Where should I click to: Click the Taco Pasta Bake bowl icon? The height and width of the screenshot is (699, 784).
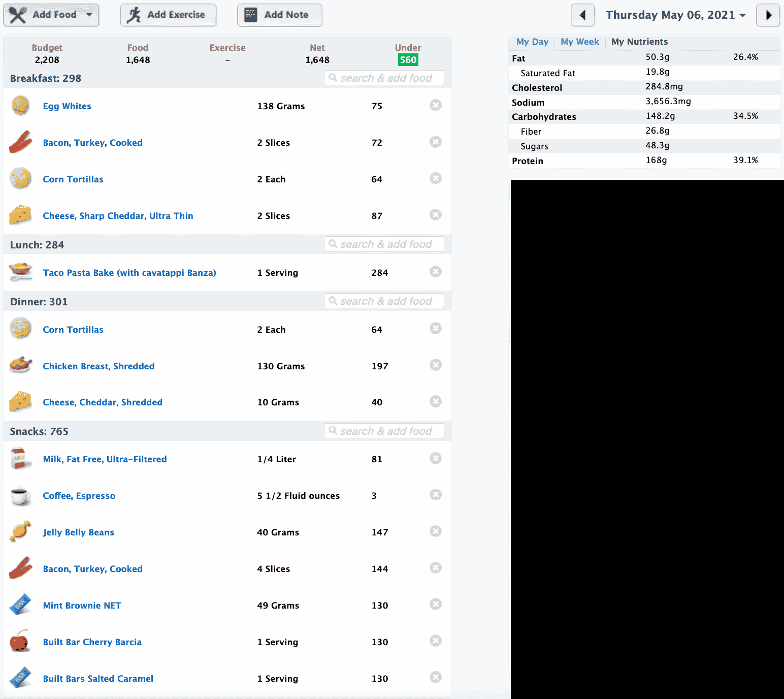tap(20, 272)
